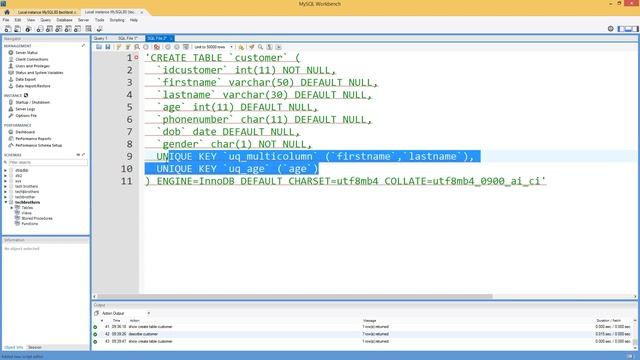Execute query with the lightning bolt icon
This screenshot has width=640, height=360.
[119, 47]
